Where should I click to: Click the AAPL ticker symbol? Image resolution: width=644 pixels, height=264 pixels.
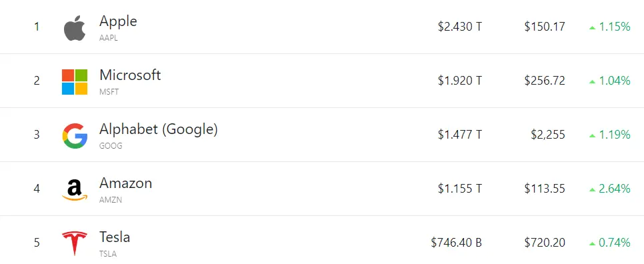(x=109, y=38)
